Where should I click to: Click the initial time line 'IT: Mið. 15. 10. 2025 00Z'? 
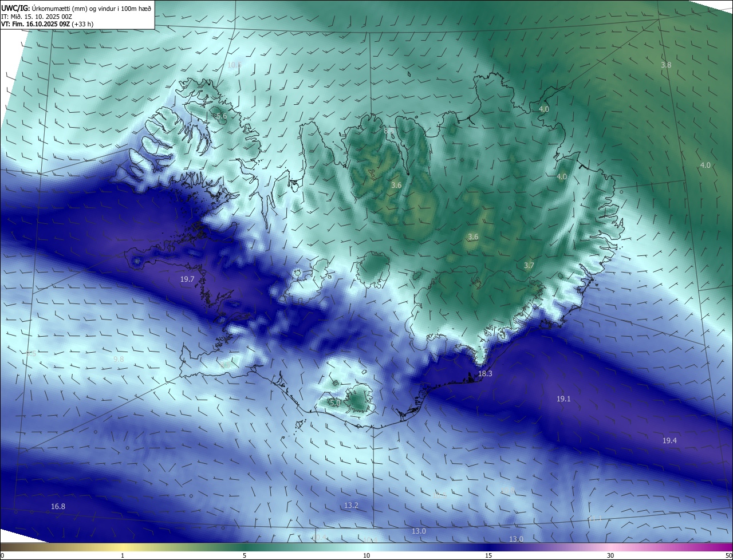36,16
